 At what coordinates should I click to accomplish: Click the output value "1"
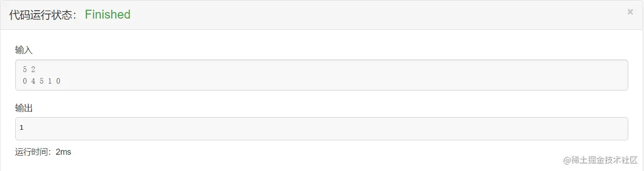coord(21,127)
